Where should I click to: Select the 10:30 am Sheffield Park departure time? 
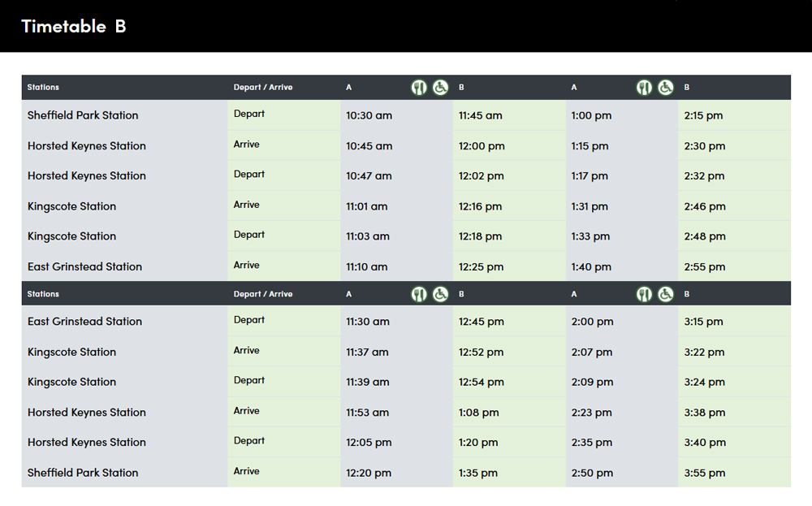click(x=369, y=115)
